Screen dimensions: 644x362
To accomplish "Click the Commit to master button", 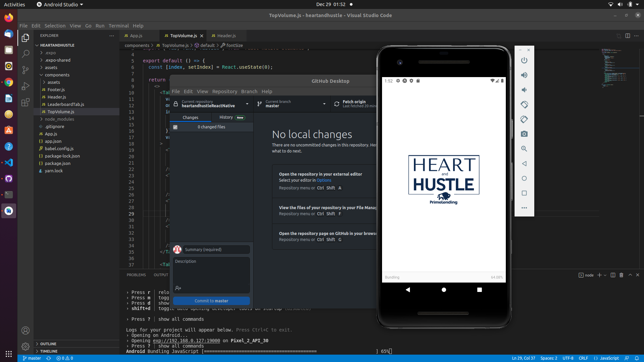I will [x=211, y=301].
